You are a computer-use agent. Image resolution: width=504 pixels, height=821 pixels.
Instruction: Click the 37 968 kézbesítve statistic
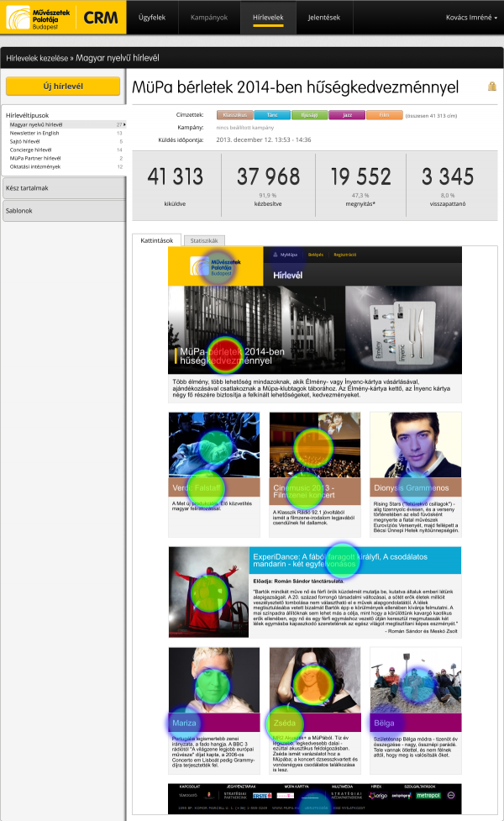click(x=269, y=185)
